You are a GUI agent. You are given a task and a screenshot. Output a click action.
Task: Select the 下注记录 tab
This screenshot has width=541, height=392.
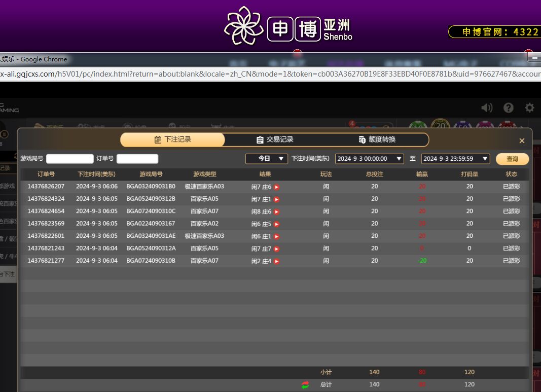pos(172,139)
